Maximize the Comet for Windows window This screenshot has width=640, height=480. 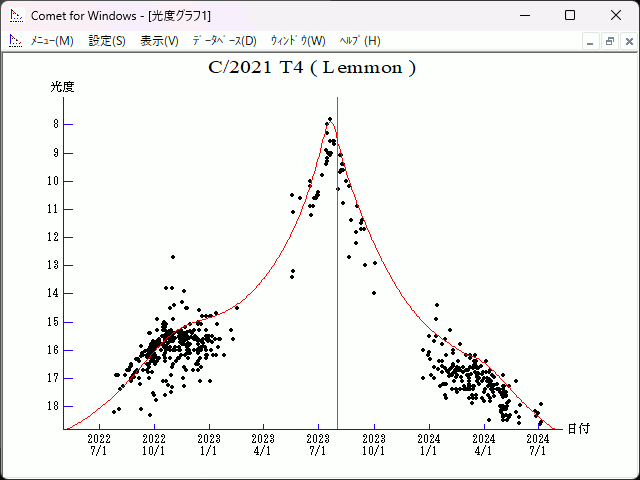(569, 15)
